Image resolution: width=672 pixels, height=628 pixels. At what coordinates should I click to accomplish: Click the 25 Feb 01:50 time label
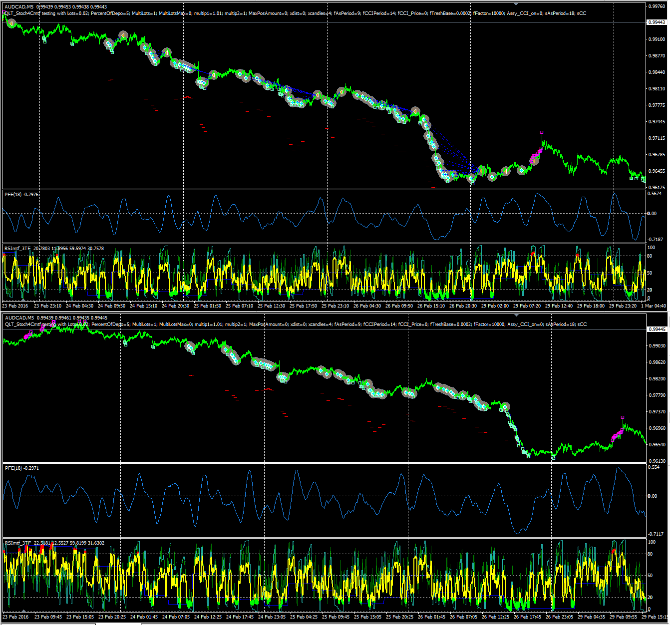coord(207,306)
